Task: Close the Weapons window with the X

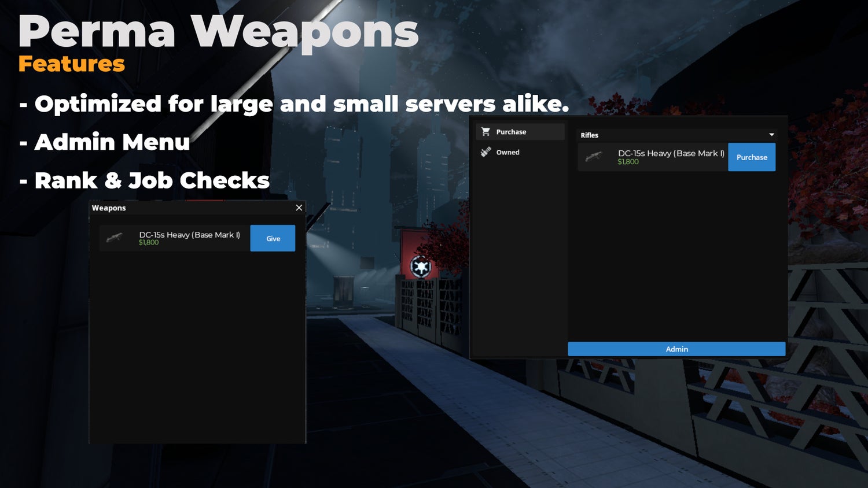Action: pyautogui.click(x=299, y=208)
